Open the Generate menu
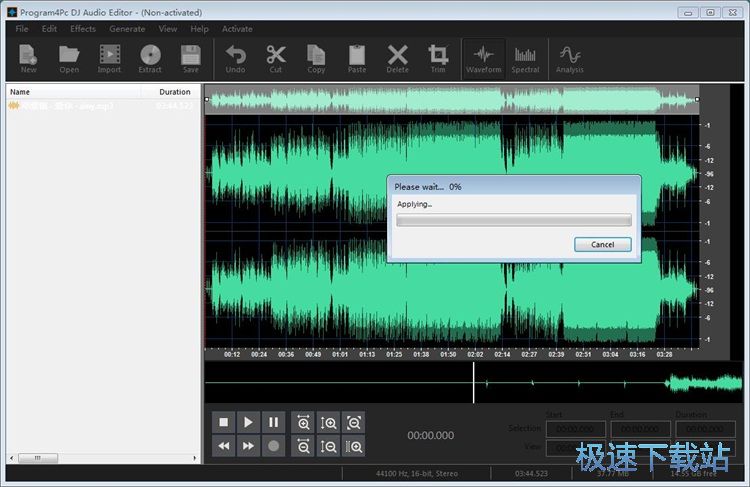The height and width of the screenshot is (487, 750). point(127,29)
